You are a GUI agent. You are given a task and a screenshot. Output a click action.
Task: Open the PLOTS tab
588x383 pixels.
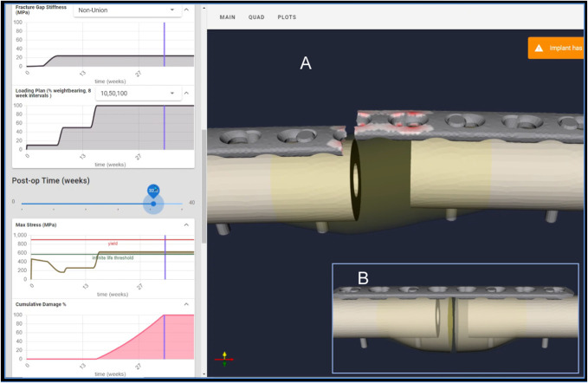pos(287,17)
